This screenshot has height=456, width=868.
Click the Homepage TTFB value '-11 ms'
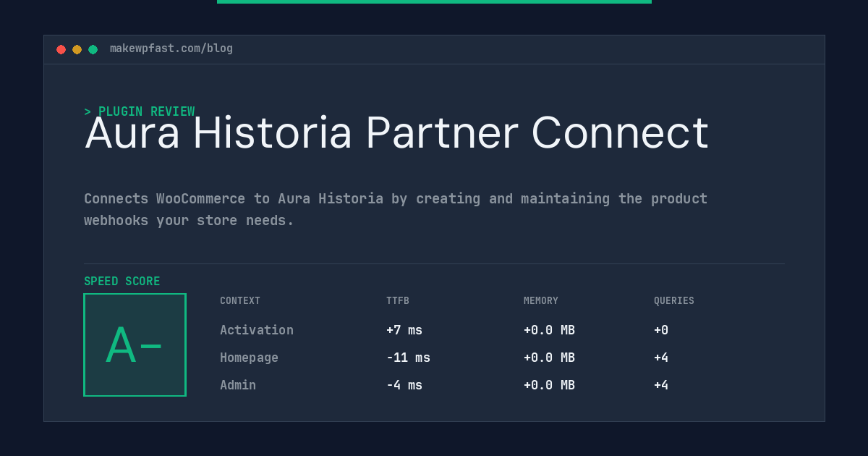pos(408,358)
